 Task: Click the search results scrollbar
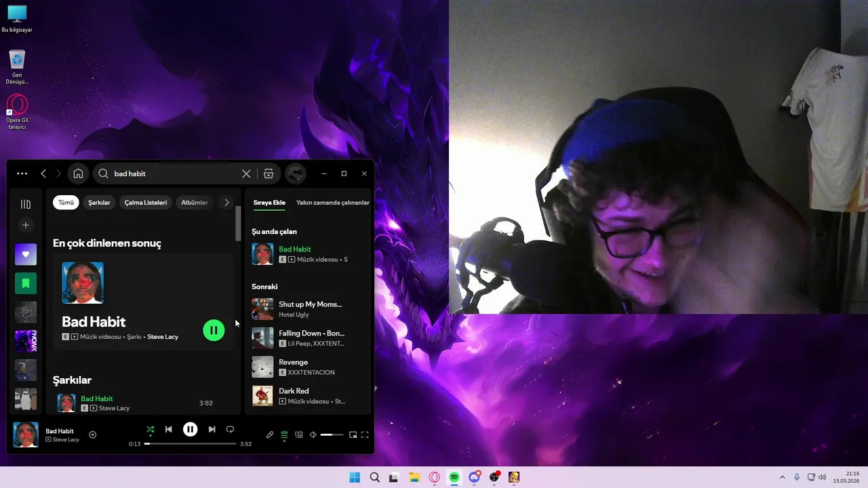238,224
